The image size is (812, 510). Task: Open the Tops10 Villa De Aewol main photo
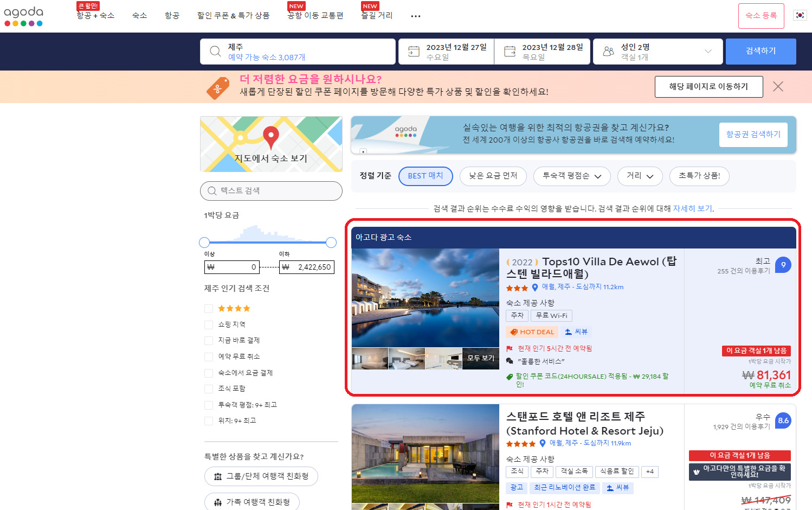(426, 298)
